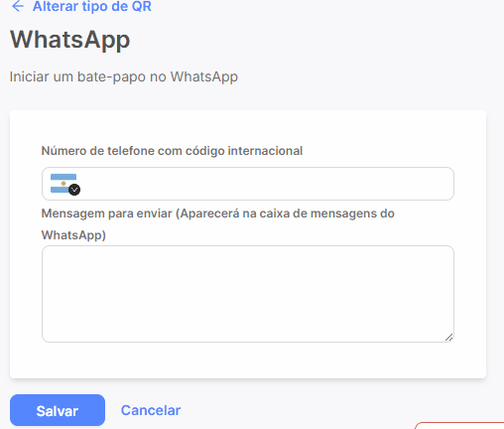Click the back arrow icon
The width and height of the screenshot is (504, 429).
pyautogui.click(x=18, y=6)
